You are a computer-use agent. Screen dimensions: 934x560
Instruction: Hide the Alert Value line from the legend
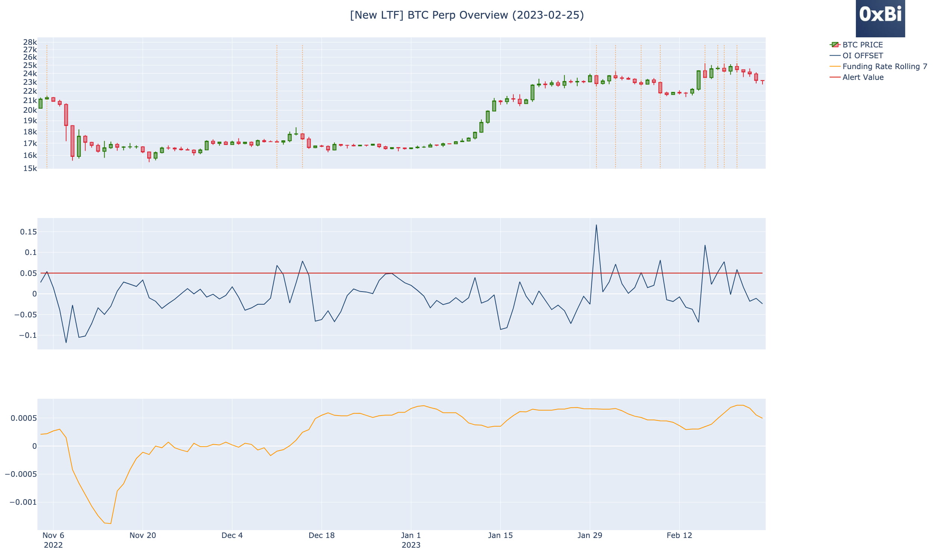pos(863,77)
